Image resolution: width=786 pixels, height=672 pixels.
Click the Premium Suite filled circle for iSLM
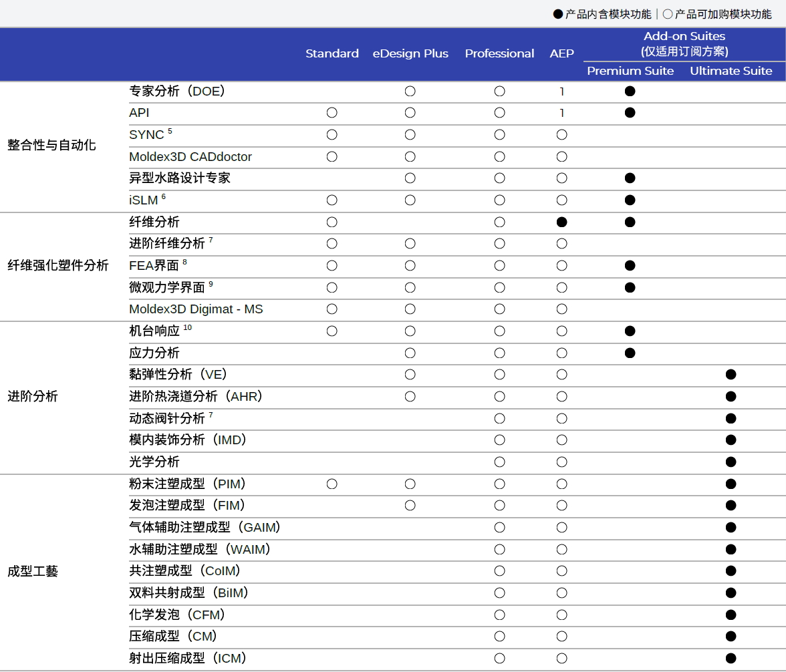pyautogui.click(x=630, y=200)
